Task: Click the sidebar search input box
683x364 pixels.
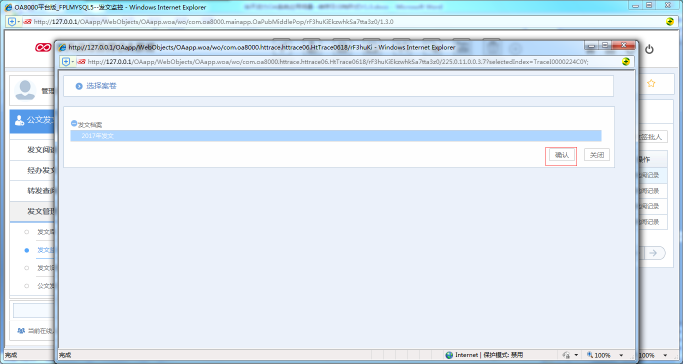Action: (34, 310)
